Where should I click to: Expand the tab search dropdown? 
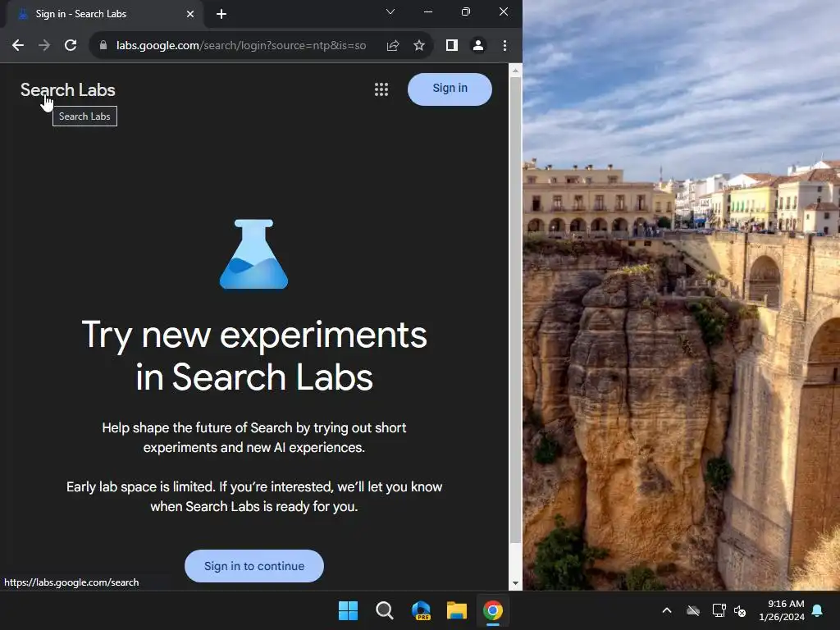tap(390, 11)
